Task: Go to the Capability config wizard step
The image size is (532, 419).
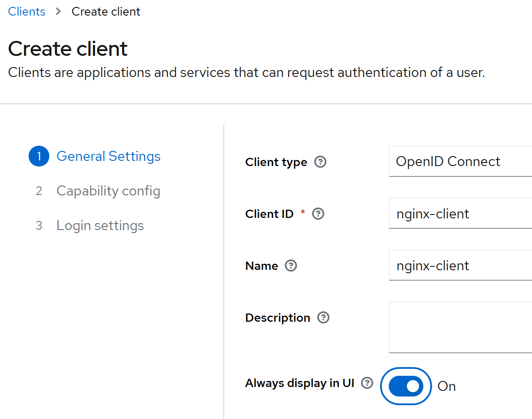Action: pyautogui.click(x=108, y=191)
